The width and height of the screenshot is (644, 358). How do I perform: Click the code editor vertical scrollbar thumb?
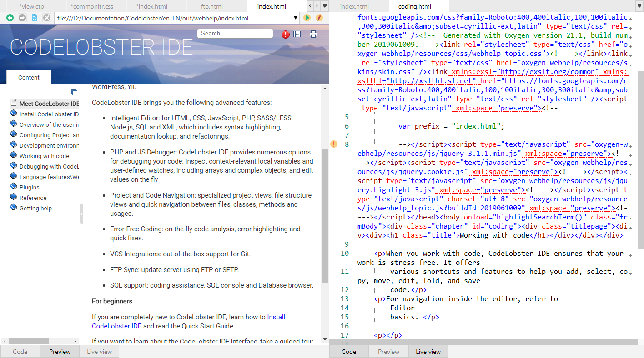pos(640,159)
